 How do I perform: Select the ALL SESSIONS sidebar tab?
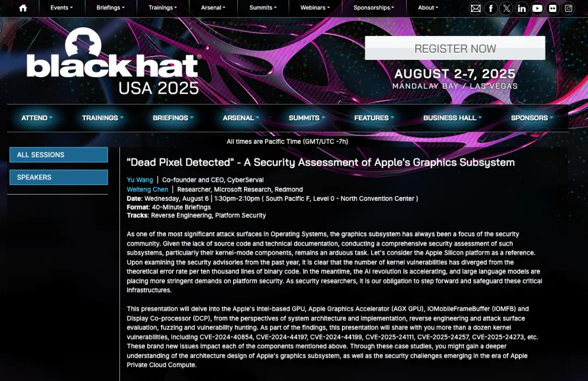[58, 155]
